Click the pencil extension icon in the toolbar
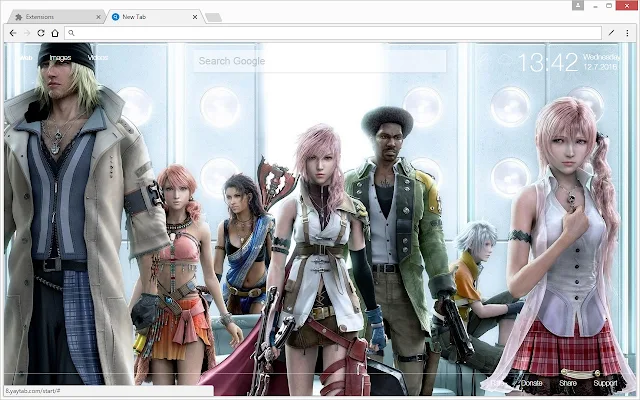640x400 pixels. [611, 33]
